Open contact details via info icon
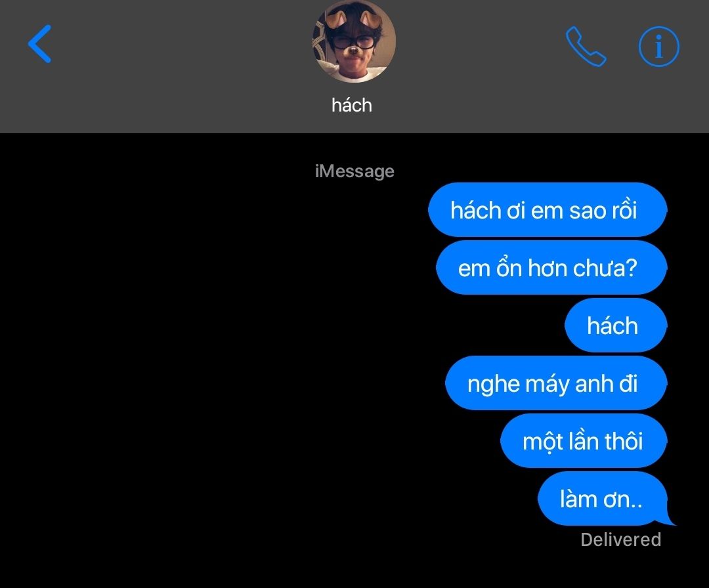Image resolution: width=709 pixels, height=588 pixels. [x=658, y=47]
